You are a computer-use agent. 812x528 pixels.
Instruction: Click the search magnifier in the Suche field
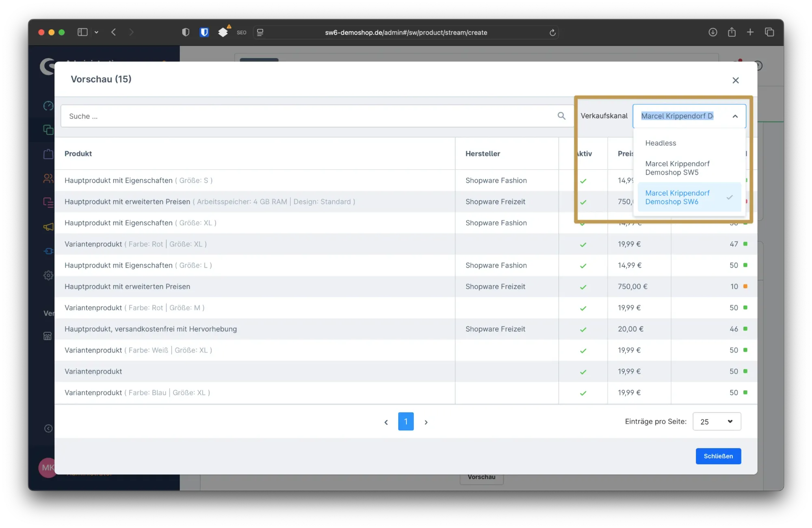[x=561, y=116]
